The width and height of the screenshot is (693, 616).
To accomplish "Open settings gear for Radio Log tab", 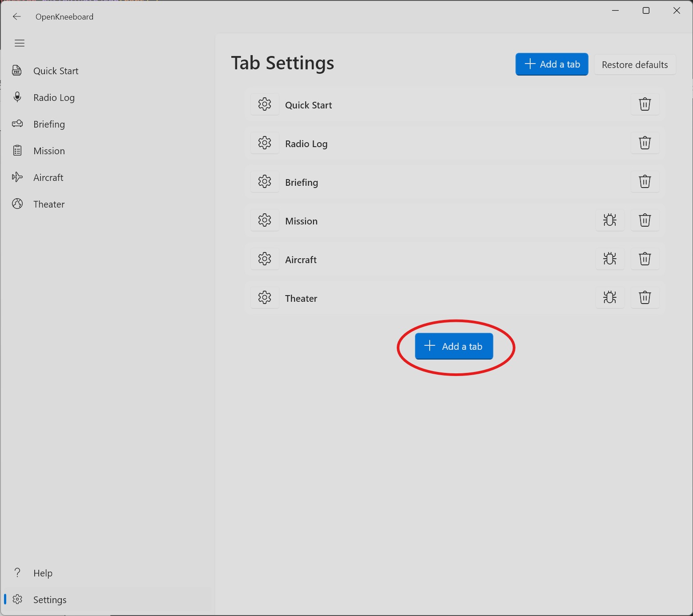I will point(265,143).
